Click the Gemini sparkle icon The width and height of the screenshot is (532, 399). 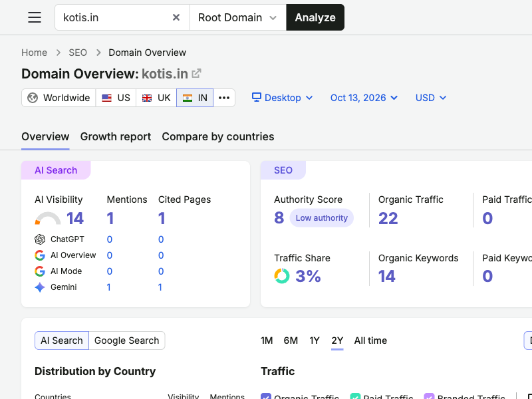point(40,287)
